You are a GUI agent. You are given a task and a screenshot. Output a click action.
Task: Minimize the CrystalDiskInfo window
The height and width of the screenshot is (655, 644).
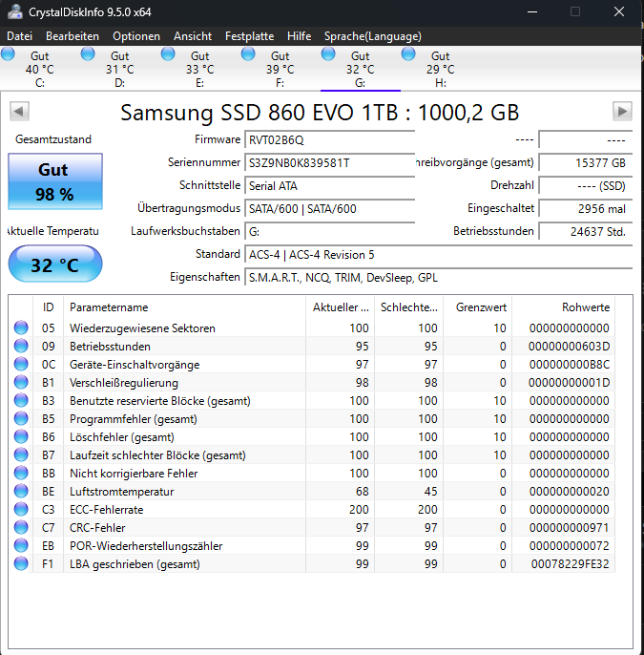pos(532,11)
